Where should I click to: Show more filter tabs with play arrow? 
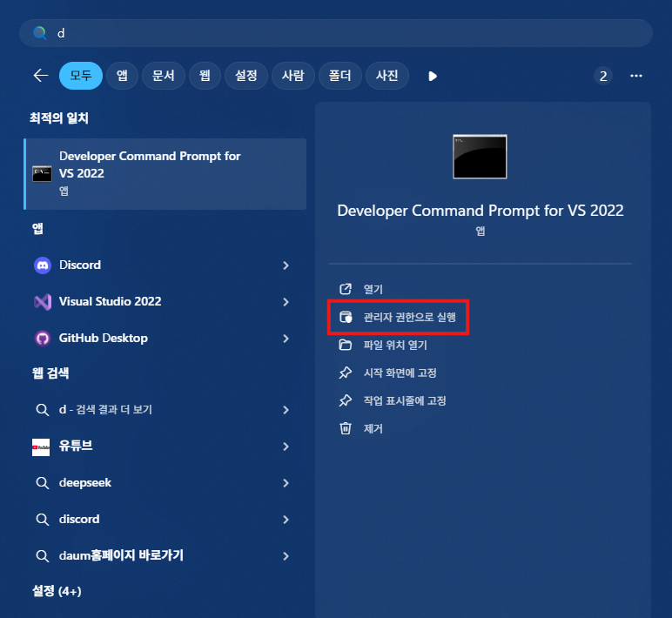pos(433,77)
